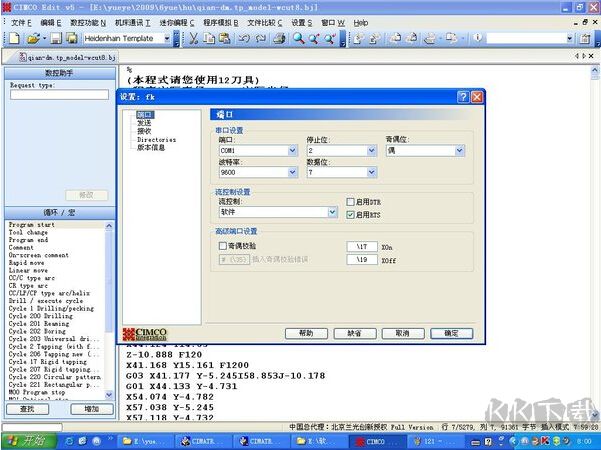Click the Print toolbar icon

(x=279, y=38)
